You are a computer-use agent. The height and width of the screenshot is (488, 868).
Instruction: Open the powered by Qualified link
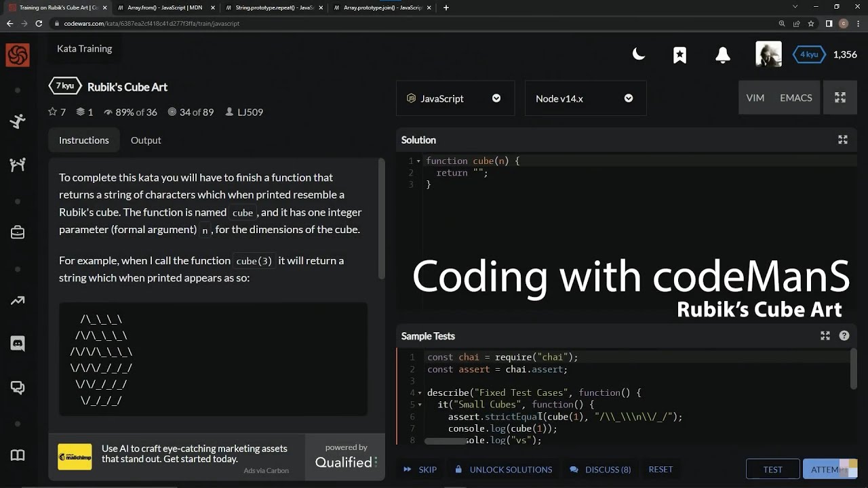346,457
